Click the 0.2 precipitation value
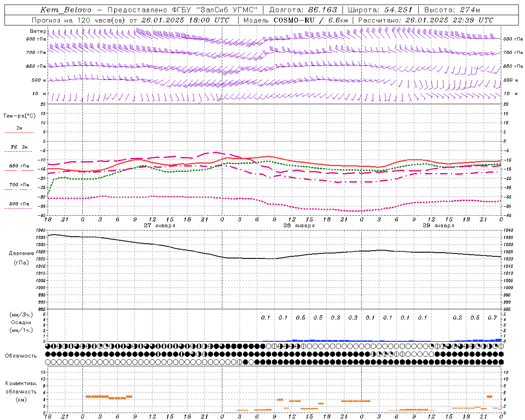 (x=457, y=318)
